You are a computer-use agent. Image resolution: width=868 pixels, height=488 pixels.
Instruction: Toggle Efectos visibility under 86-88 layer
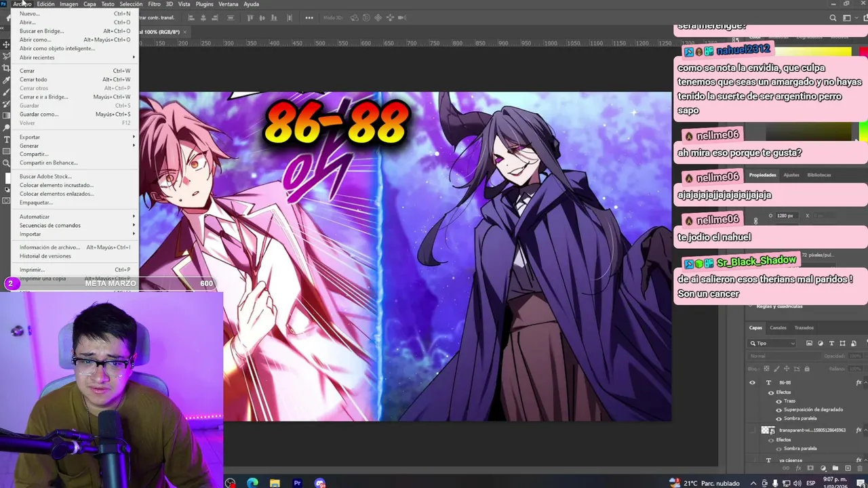coord(771,392)
